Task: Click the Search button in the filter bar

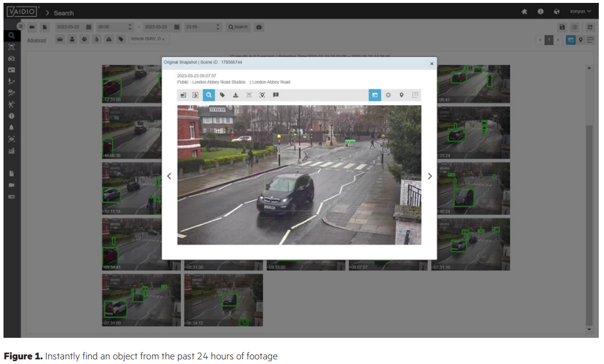Action: coord(238,27)
